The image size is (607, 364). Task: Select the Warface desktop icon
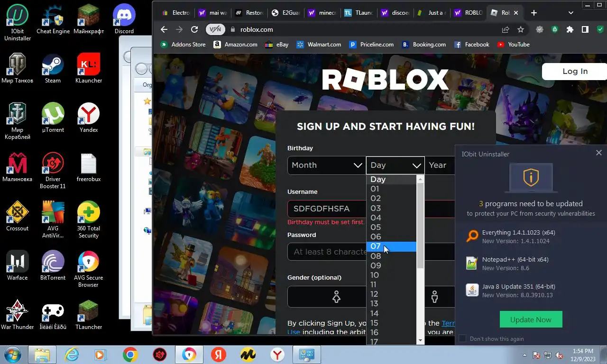coord(18,266)
